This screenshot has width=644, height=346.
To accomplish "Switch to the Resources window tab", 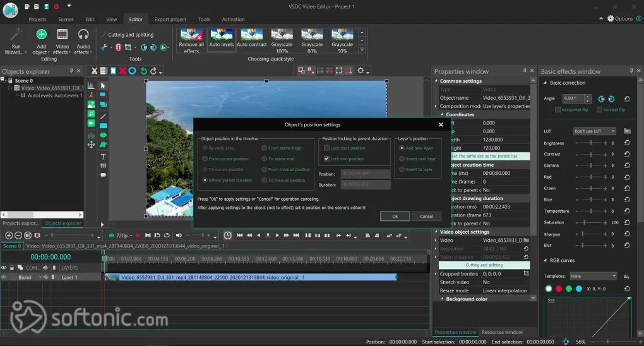I will (x=502, y=332).
